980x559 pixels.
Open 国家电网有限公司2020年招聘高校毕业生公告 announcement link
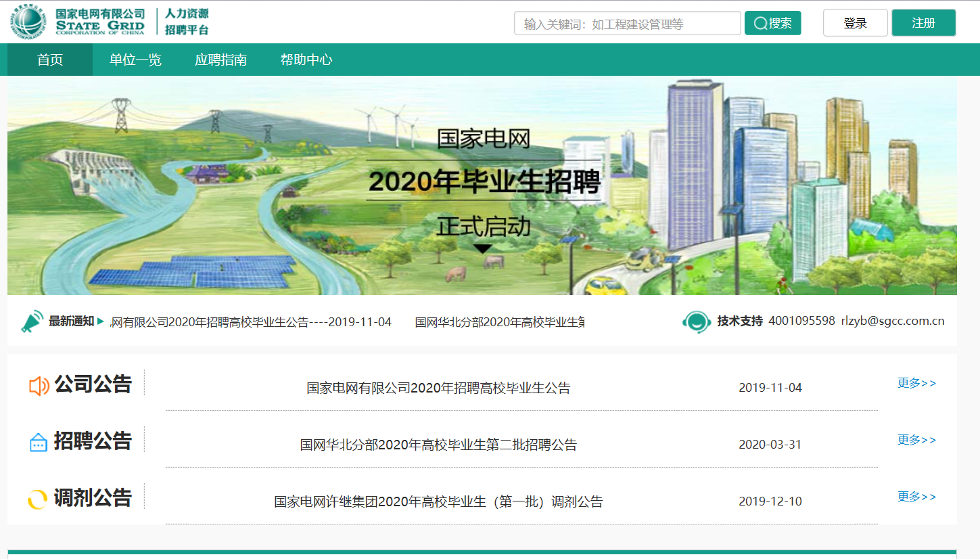(x=438, y=388)
